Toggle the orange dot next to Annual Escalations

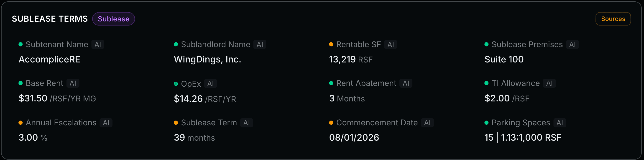point(20,122)
